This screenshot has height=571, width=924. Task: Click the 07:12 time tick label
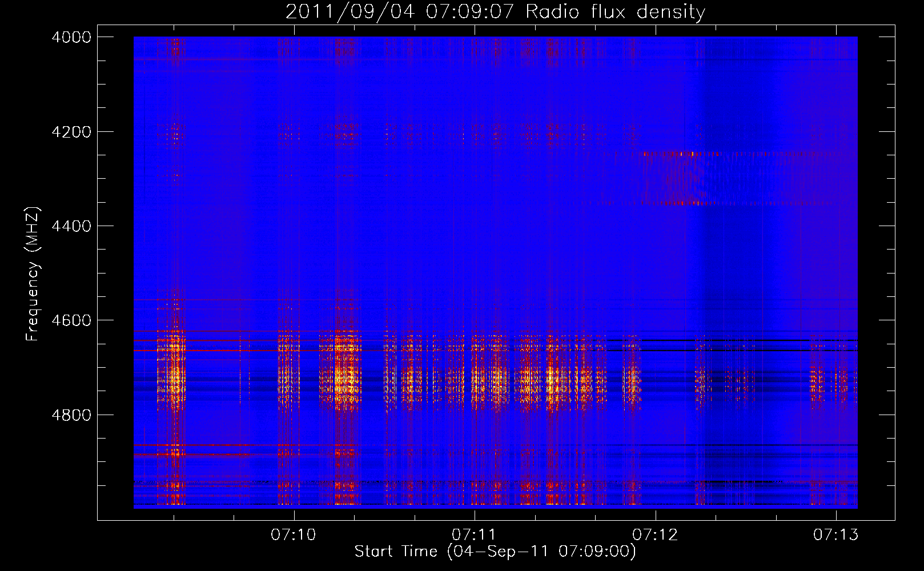point(655,535)
